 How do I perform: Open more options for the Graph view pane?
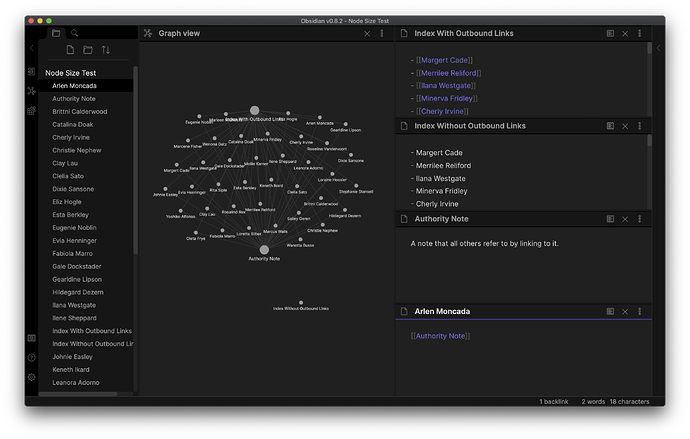click(382, 33)
